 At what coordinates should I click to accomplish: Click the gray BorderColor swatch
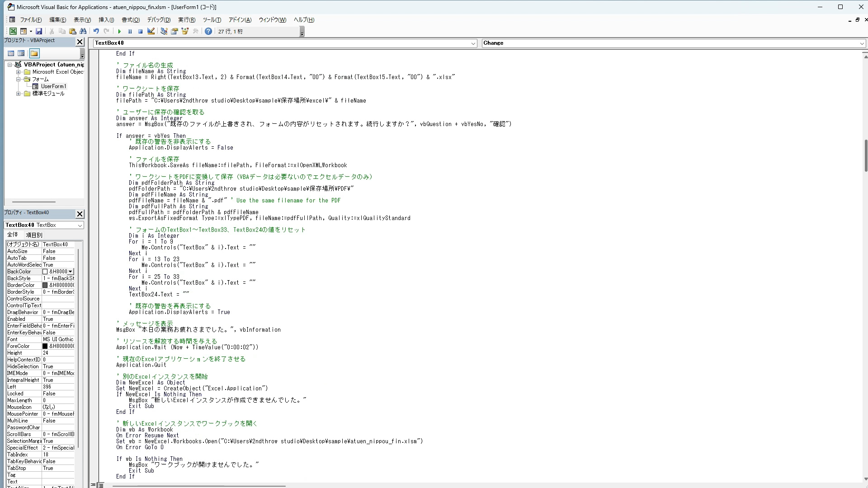click(x=45, y=285)
